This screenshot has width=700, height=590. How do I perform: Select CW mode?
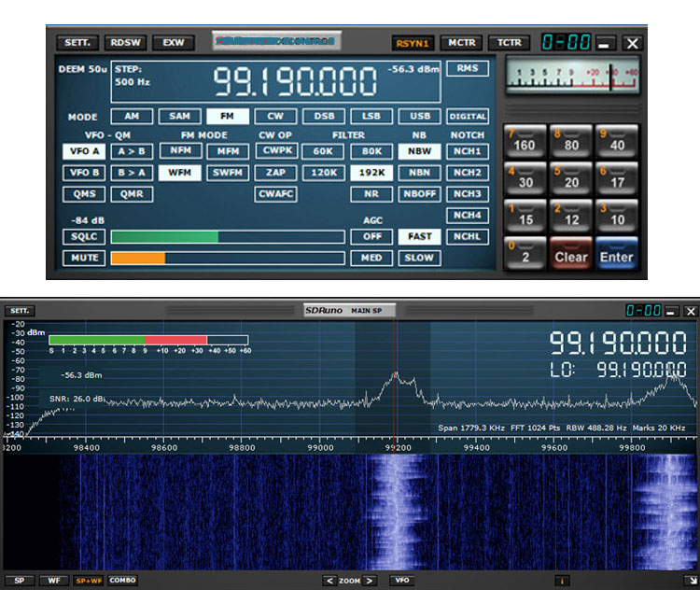(x=275, y=116)
